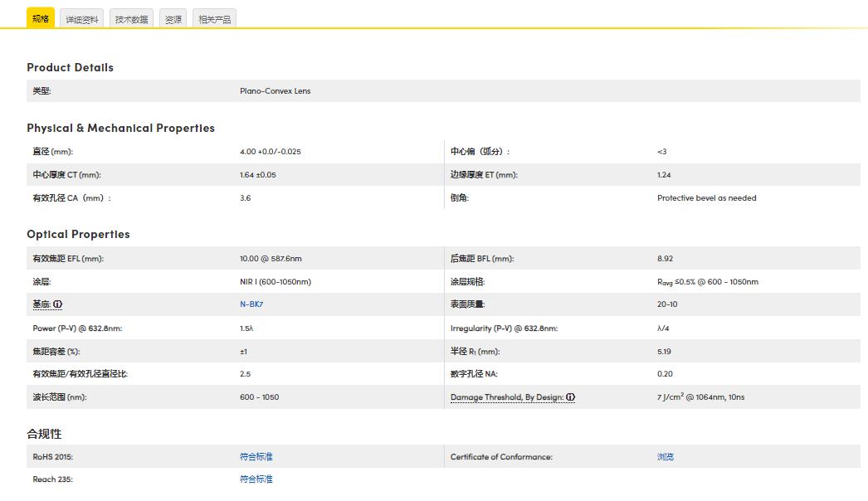The width and height of the screenshot is (868, 501).
Task: Open 浏览 link for Certificate of Conformance
Action: (x=665, y=457)
